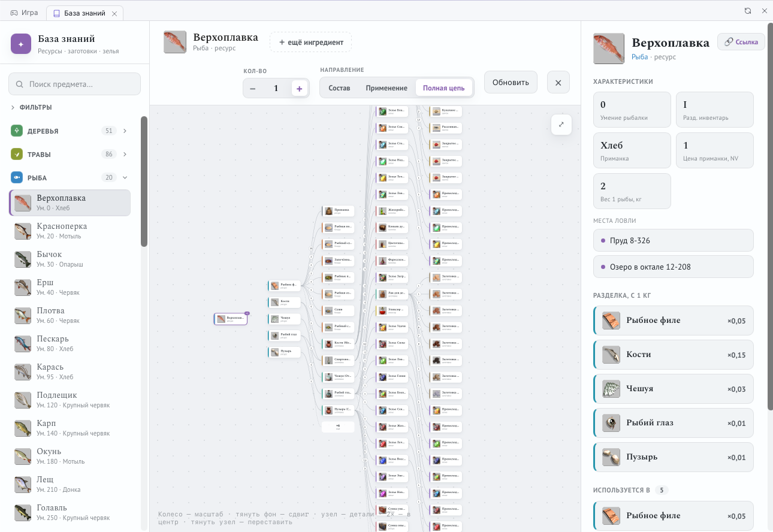Switch direction to Применение
Viewport: 773px width, 532px height.
coord(386,88)
